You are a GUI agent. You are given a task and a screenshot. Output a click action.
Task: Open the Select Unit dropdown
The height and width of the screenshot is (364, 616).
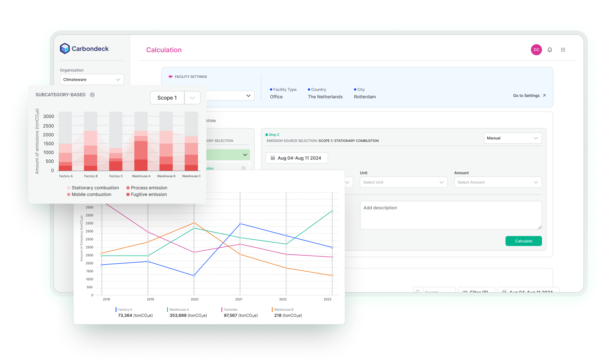point(403,182)
